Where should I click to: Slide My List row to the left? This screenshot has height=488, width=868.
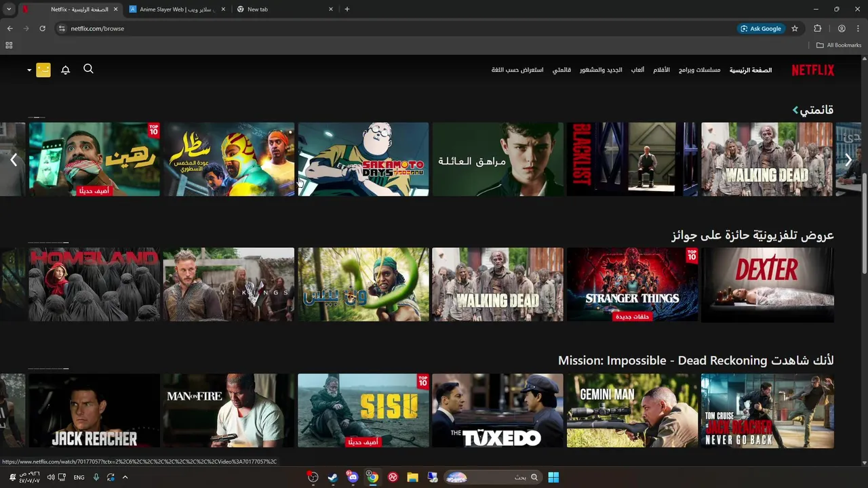coord(14,159)
